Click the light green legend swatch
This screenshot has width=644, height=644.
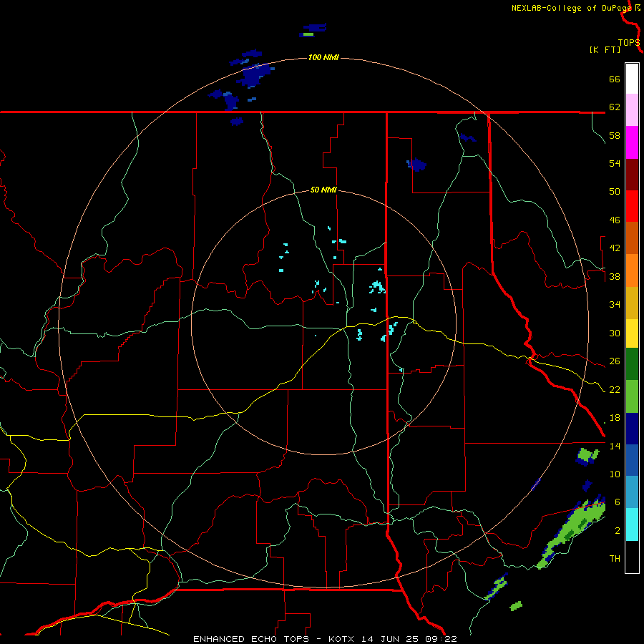(x=632, y=396)
